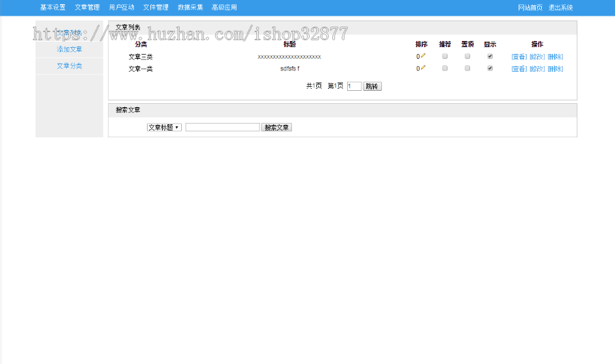Open 数据采集 in top menu

pyautogui.click(x=190, y=8)
